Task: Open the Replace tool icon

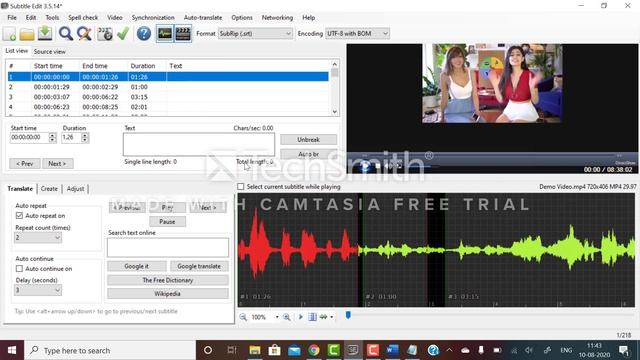Action: point(84,33)
